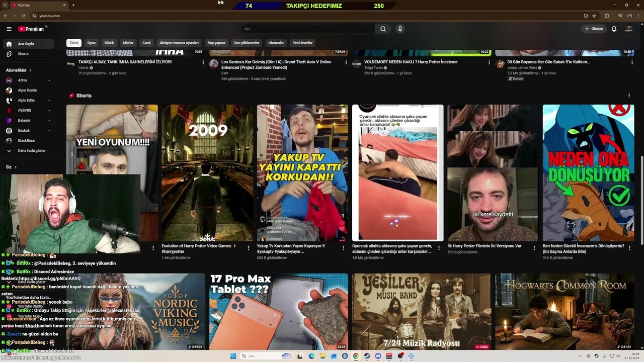644x362 pixels.
Task: Bookmark this page with star icon
Action: [594, 16]
